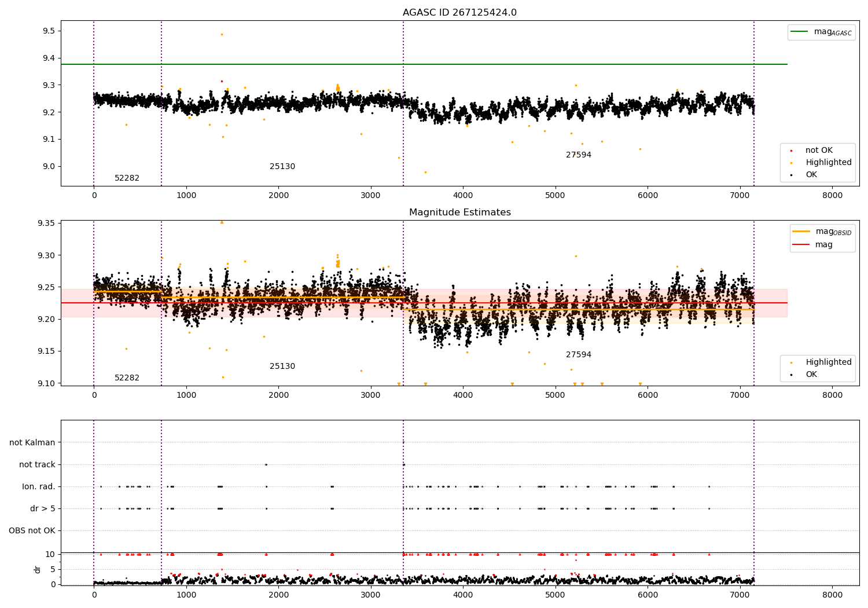The image size is (868, 608).
Task: Click the 4000 x-tick of the top plot
Action: (463, 195)
